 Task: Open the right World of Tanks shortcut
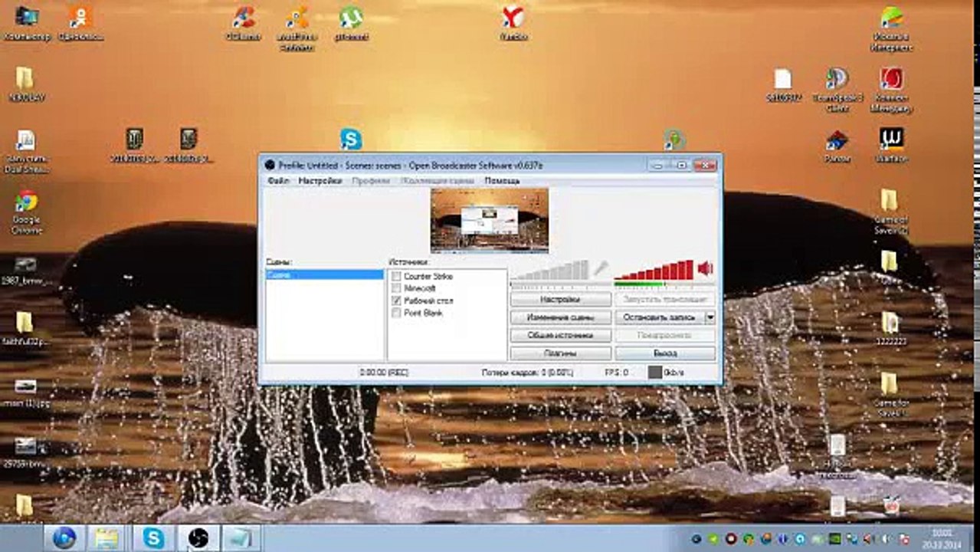point(188,145)
